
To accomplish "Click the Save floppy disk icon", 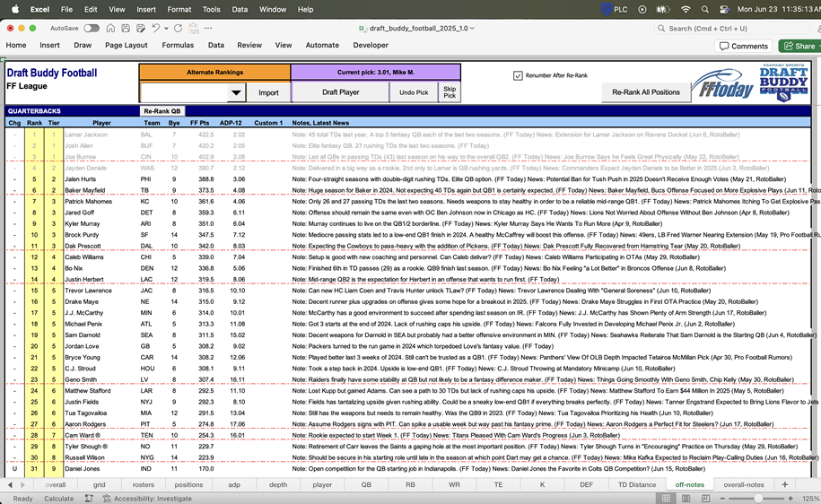I will click(x=126, y=29).
